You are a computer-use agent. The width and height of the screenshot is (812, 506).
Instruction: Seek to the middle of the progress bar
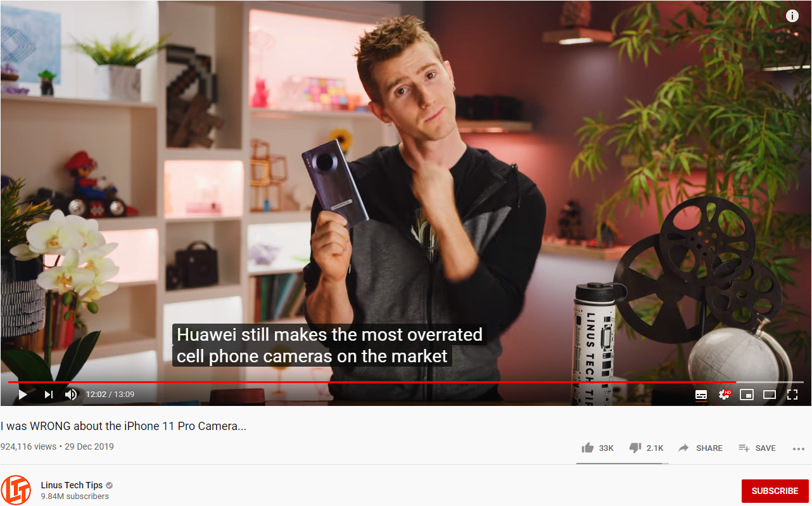tap(405, 382)
